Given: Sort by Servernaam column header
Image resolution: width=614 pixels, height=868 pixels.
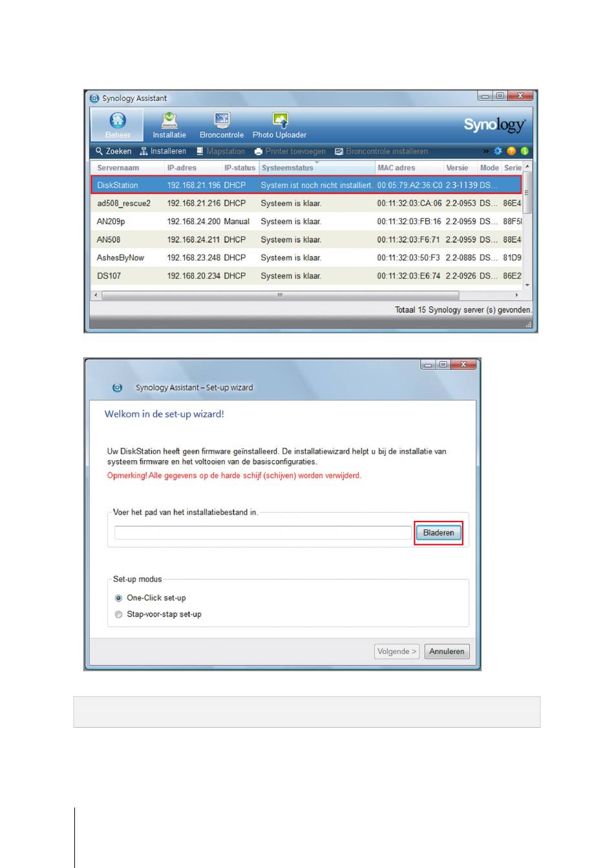Looking at the screenshot, I should (127, 167).
